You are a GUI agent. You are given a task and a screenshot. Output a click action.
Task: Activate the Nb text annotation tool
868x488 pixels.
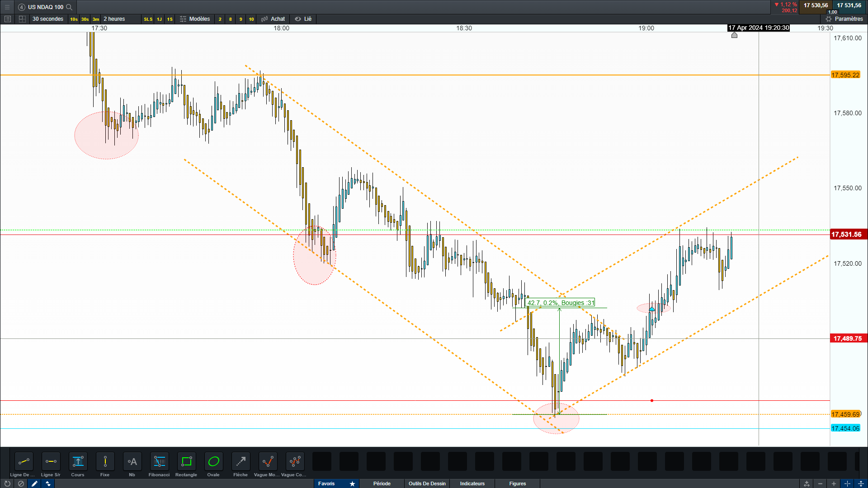coord(132,462)
